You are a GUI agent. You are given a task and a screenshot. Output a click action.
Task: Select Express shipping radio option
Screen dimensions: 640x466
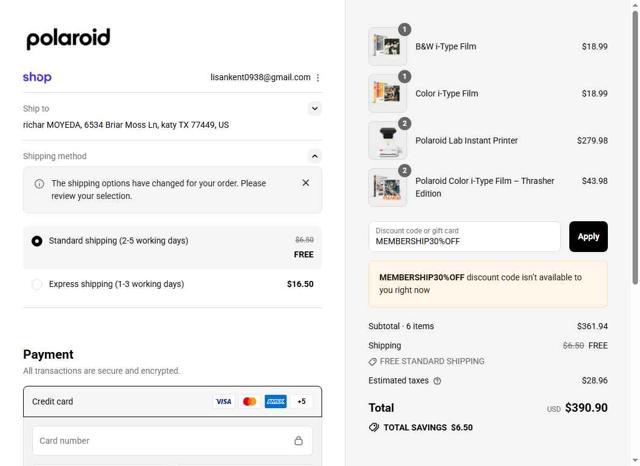click(37, 284)
